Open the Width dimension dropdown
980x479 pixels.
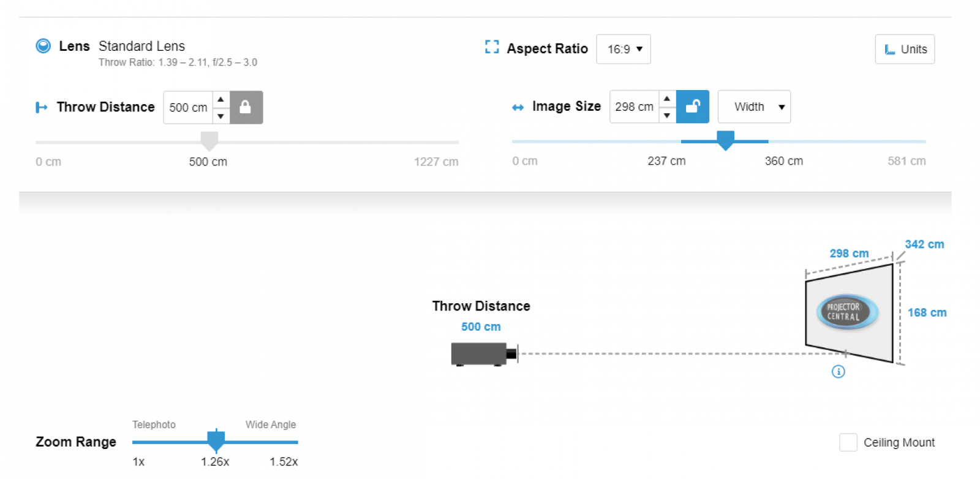753,107
